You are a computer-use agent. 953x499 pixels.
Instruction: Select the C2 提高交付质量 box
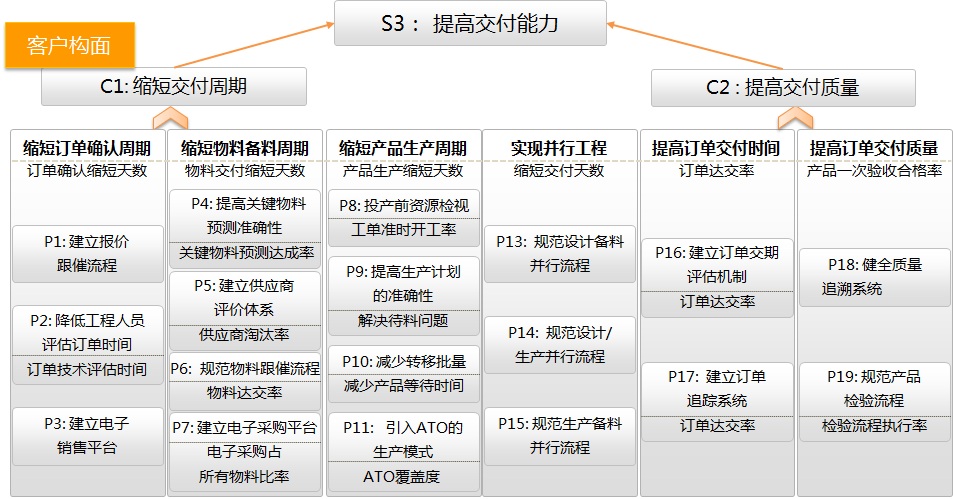click(x=782, y=88)
